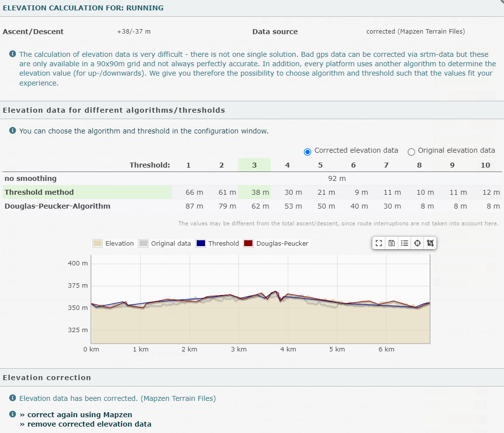Click the 'no smoothing' row label
Viewport: 504px width, 433px height.
pos(31,178)
